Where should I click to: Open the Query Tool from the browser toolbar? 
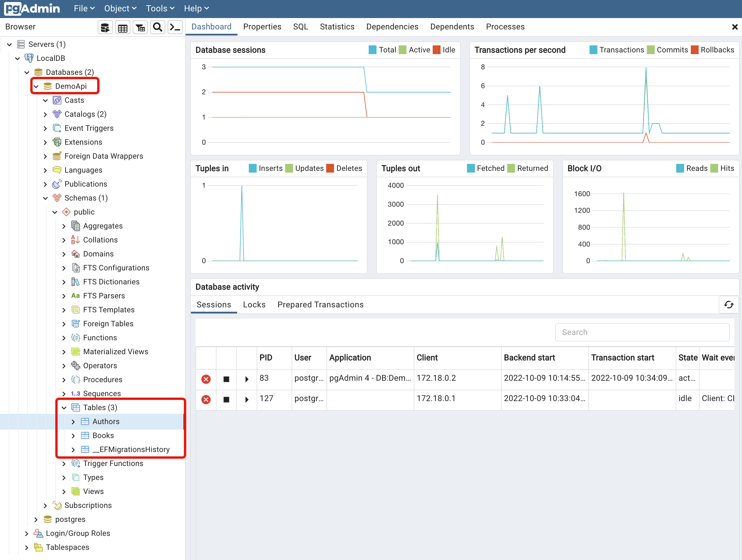(x=175, y=27)
